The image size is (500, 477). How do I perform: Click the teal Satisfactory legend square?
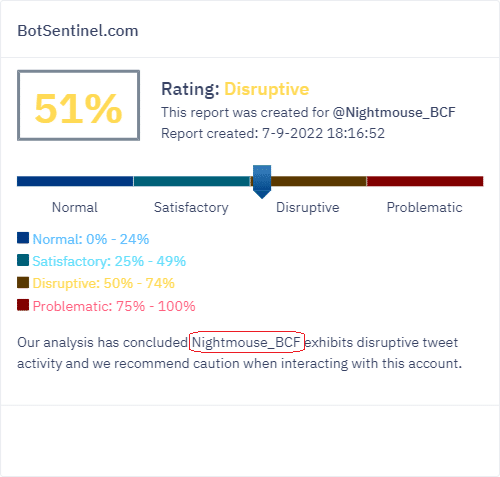[23, 260]
